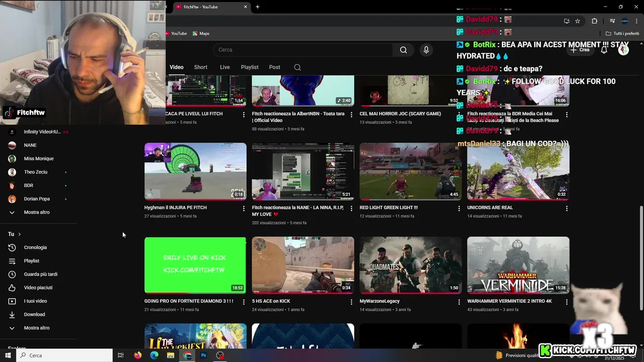This screenshot has height=362, width=644.
Task: Play the 5 HS ACE on KICK thumbnail
Action: 303,265
